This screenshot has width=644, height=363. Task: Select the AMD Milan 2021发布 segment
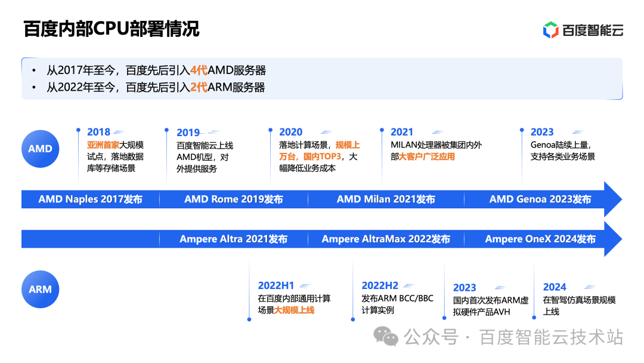(386, 199)
